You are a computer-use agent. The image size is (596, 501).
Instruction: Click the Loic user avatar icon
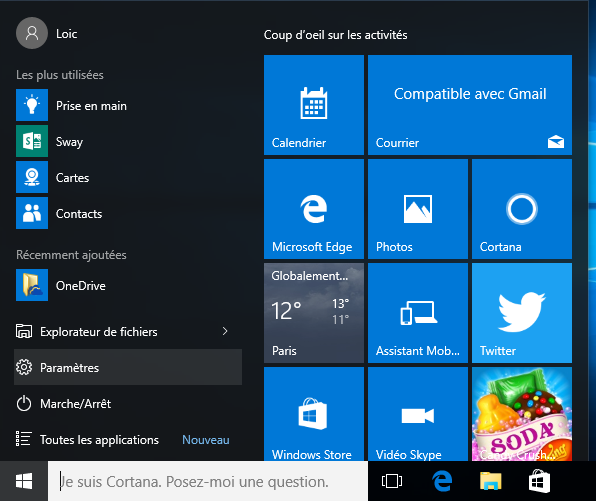32,33
